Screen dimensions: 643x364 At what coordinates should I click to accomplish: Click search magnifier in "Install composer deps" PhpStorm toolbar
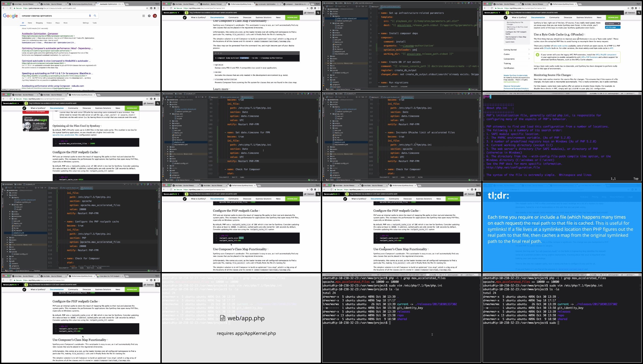479,3
